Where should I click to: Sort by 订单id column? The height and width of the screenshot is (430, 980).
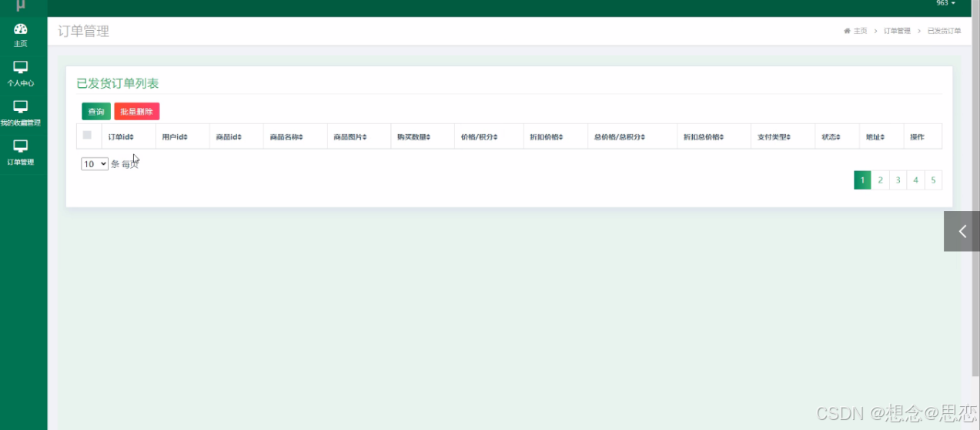[121, 136]
